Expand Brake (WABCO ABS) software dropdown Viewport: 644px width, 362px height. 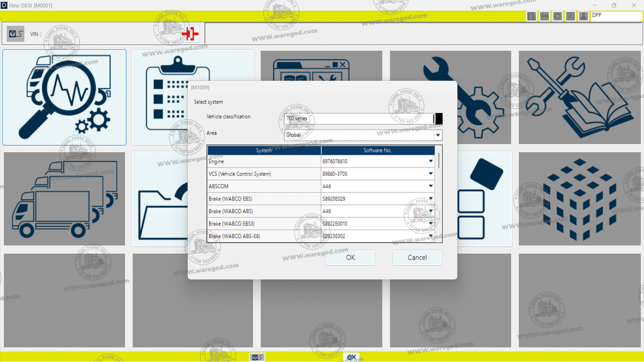click(431, 211)
